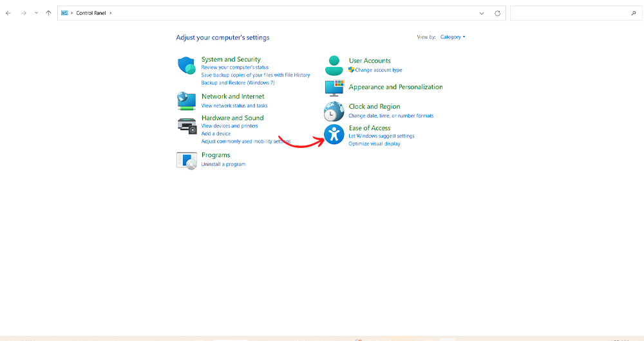The width and height of the screenshot is (644, 341).
Task: Open Appearance and Personalization
Action: pyautogui.click(x=395, y=87)
